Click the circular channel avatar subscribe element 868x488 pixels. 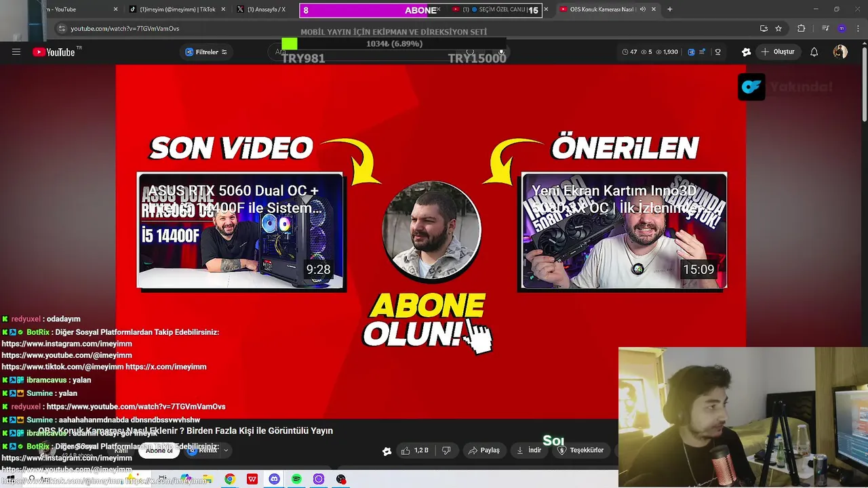(432, 230)
